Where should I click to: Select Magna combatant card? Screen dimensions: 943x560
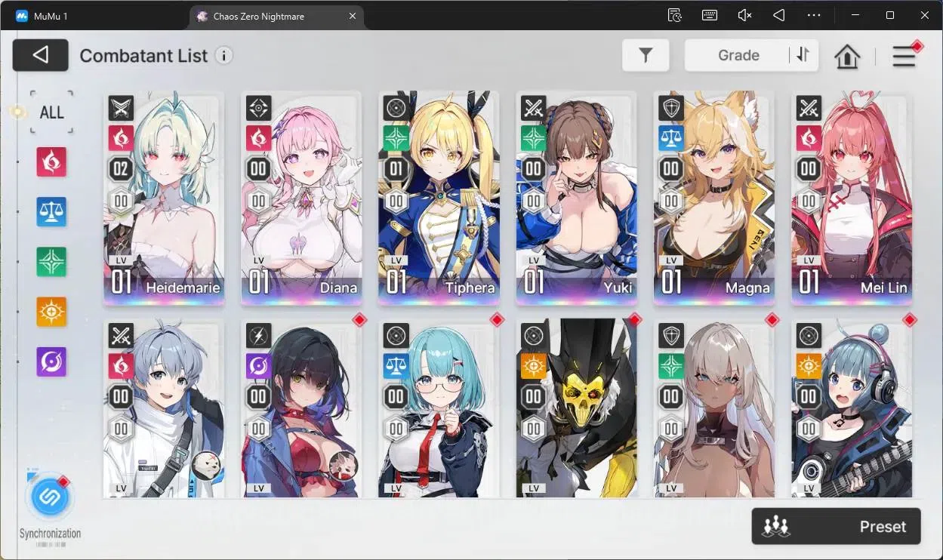coord(714,198)
